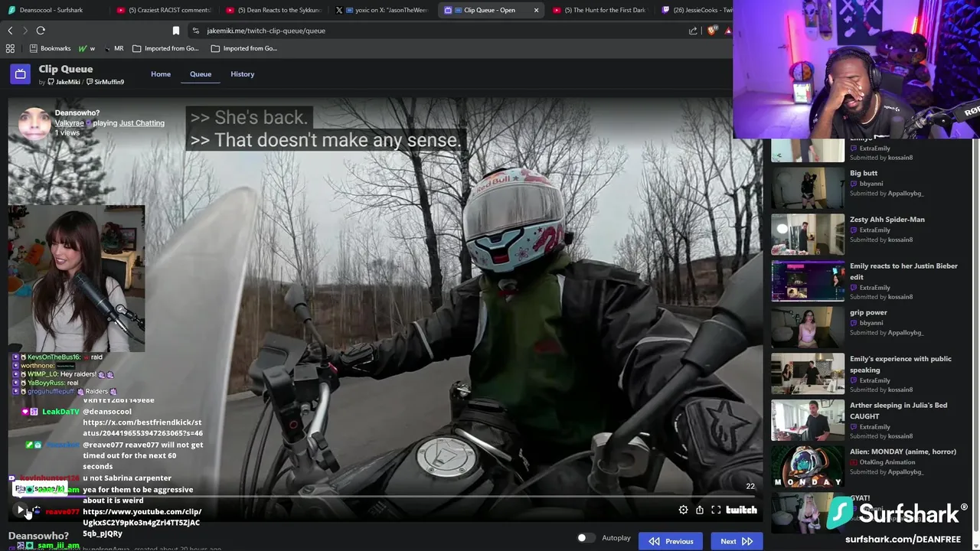Open the player settings gear icon
980x551 pixels.
[x=683, y=510]
